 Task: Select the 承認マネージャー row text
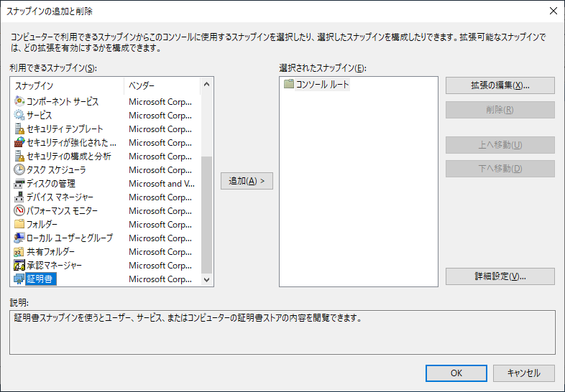[x=54, y=266]
